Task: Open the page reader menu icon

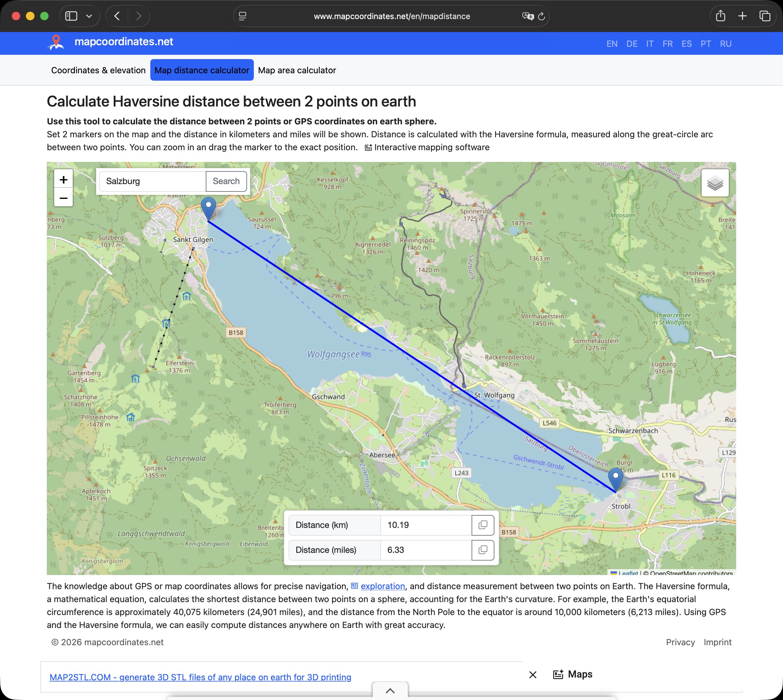Action: [242, 16]
